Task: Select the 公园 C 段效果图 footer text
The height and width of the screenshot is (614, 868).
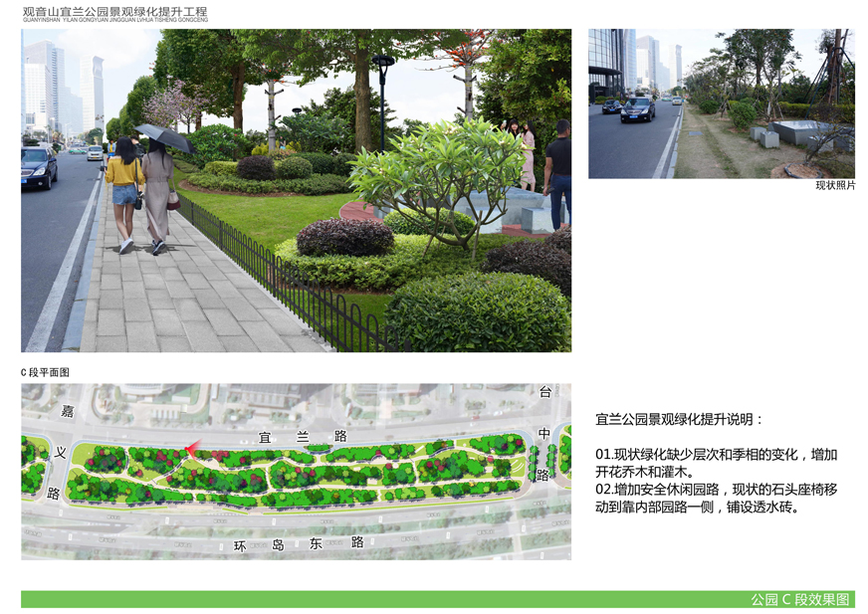Action: pos(800,599)
